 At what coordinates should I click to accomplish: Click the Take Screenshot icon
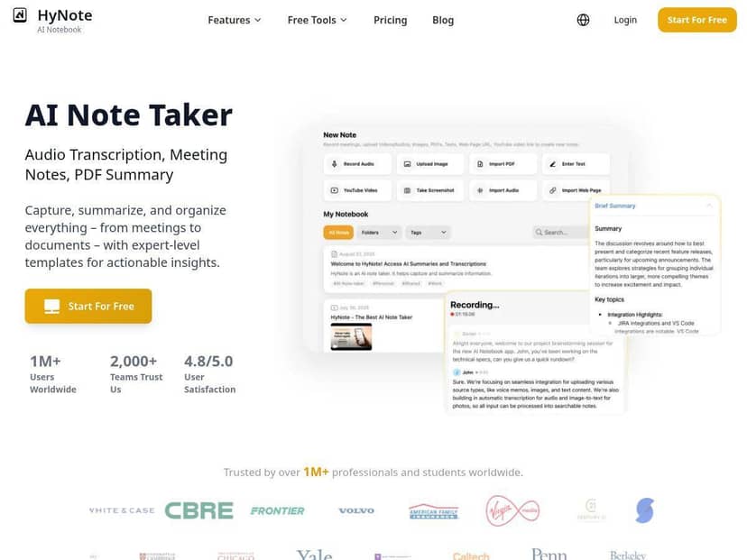(x=406, y=191)
